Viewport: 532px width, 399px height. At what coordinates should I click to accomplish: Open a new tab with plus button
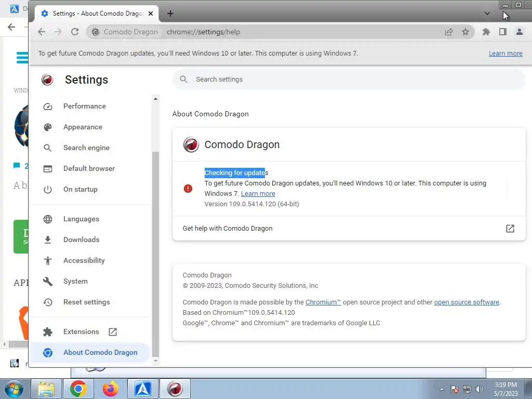170,14
